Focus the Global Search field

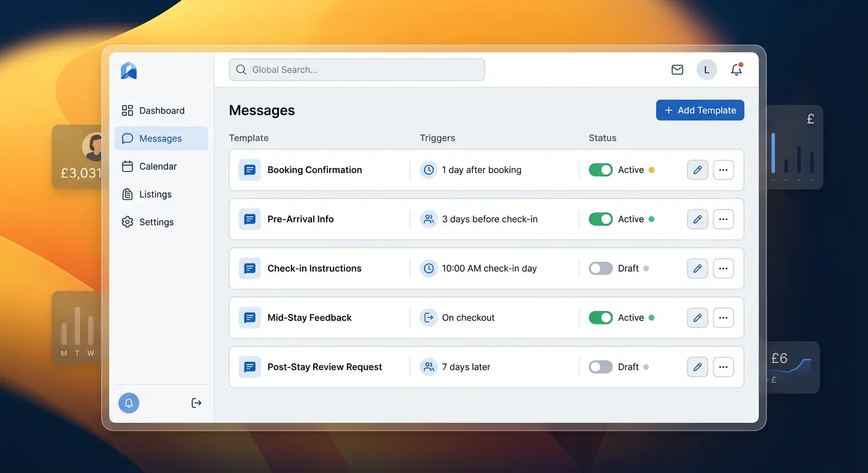pos(357,70)
